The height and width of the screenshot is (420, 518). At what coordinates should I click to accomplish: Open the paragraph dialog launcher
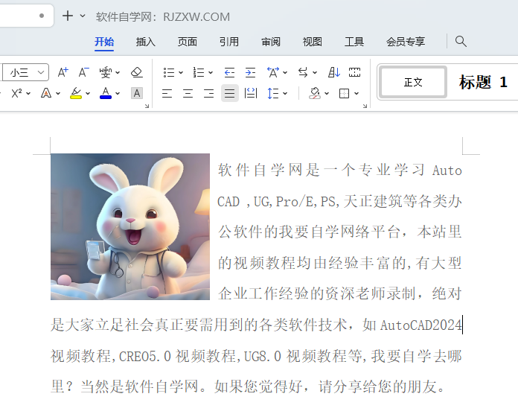click(365, 106)
